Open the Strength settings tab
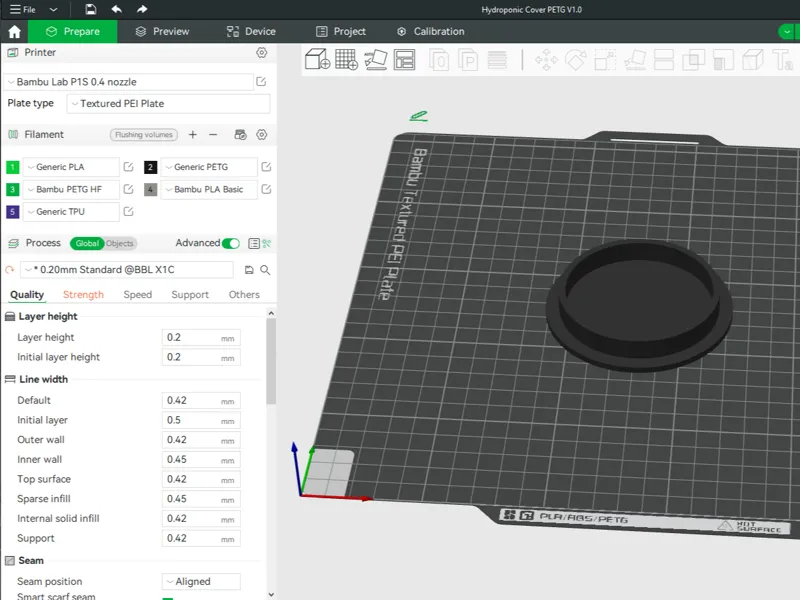Viewport: 800px width, 600px height. [83, 294]
